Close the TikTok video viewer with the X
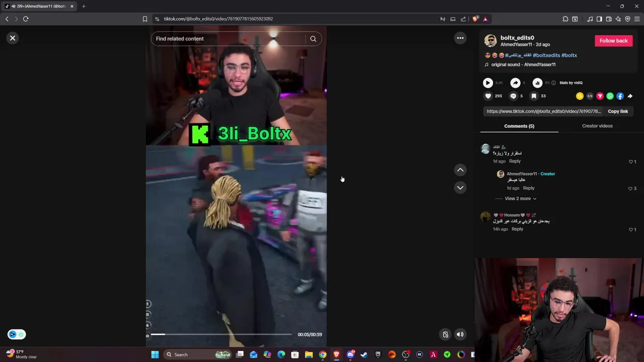 (x=13, y=38)
